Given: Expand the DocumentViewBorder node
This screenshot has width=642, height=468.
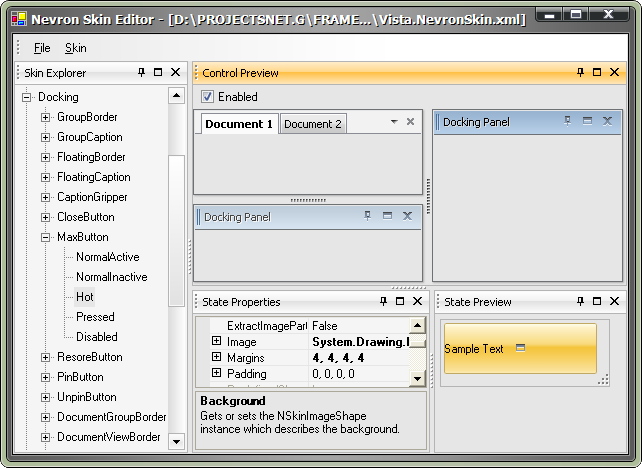Looking at the screenshot, I should tap(45, 437).
